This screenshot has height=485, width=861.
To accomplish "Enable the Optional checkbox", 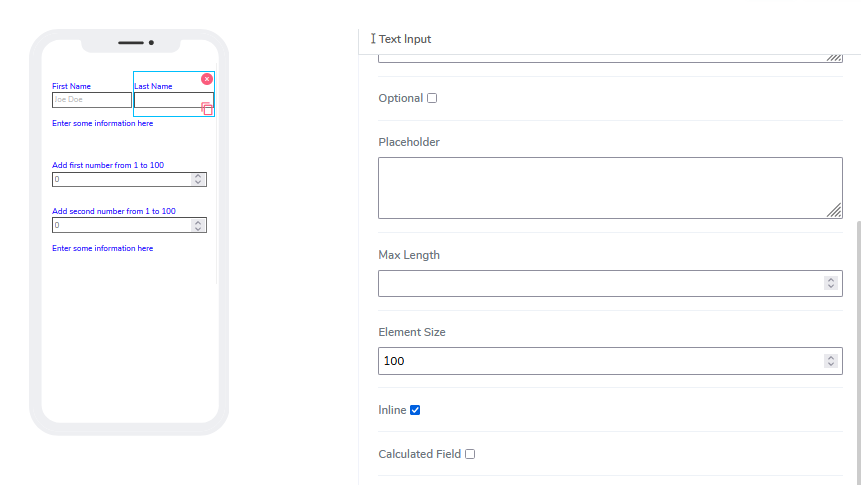I will coord(432,98).
